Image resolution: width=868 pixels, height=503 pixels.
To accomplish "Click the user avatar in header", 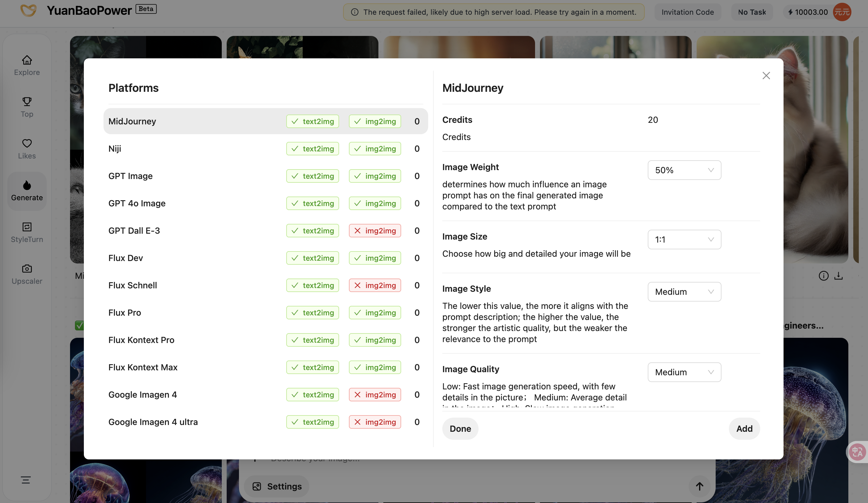I will [x=842, y=12].
